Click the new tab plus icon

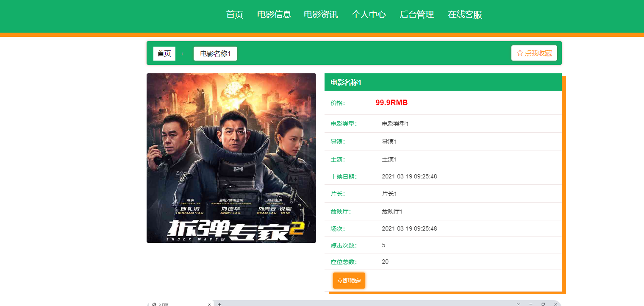point(219,304)
